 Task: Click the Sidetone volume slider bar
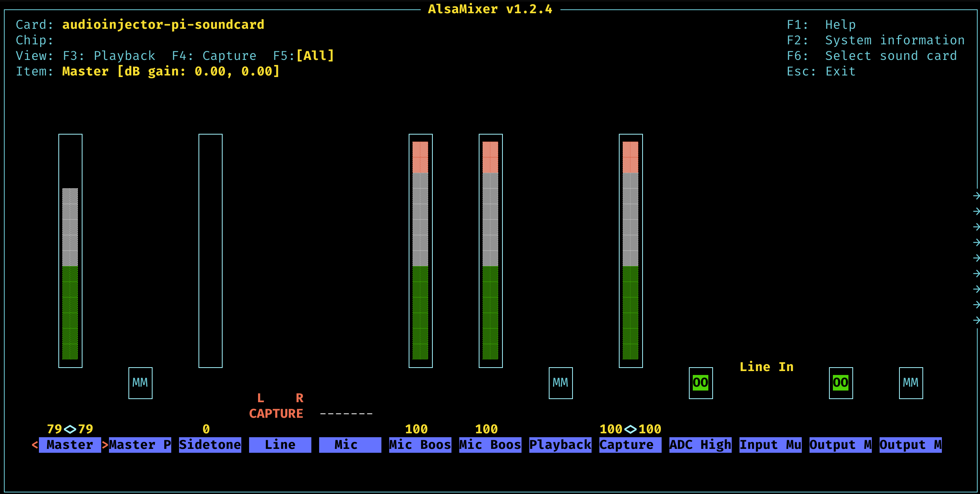(x=211, y=251)
